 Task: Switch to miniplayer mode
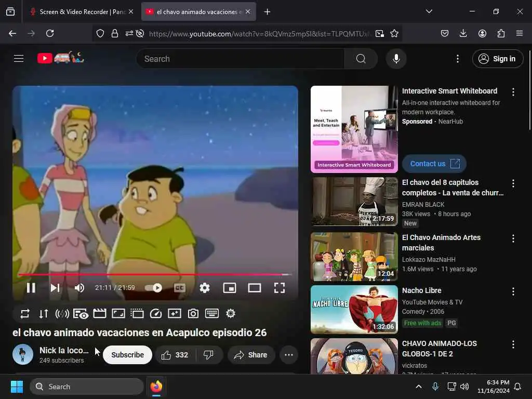[229, 288]
